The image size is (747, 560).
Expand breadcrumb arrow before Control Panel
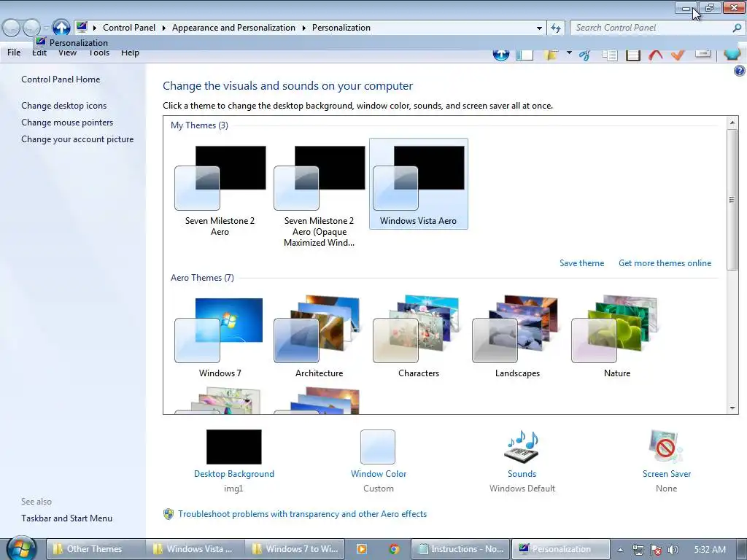pos(95,28)
